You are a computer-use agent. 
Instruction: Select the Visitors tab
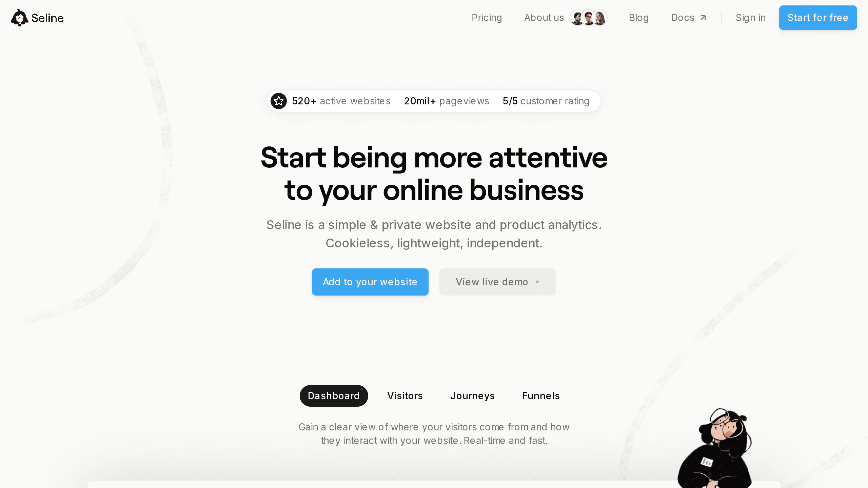point(405,395)
